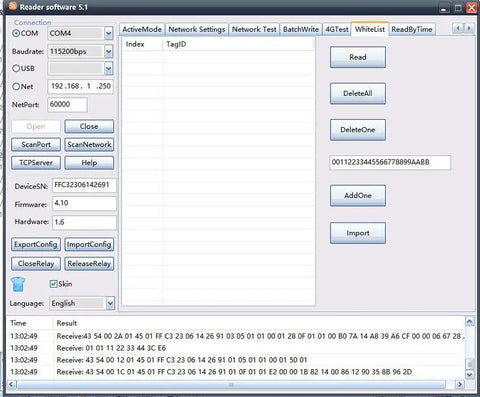Viewport: 480px width, 397px height.
Task: Click the log vertical scrollbar thumb
Action: point(469,364)
